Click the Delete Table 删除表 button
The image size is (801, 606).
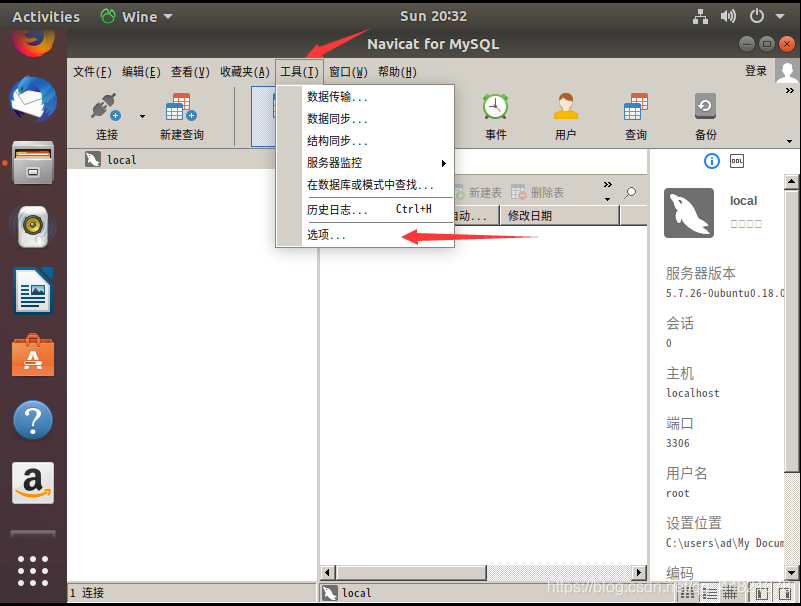pos(537,193)
